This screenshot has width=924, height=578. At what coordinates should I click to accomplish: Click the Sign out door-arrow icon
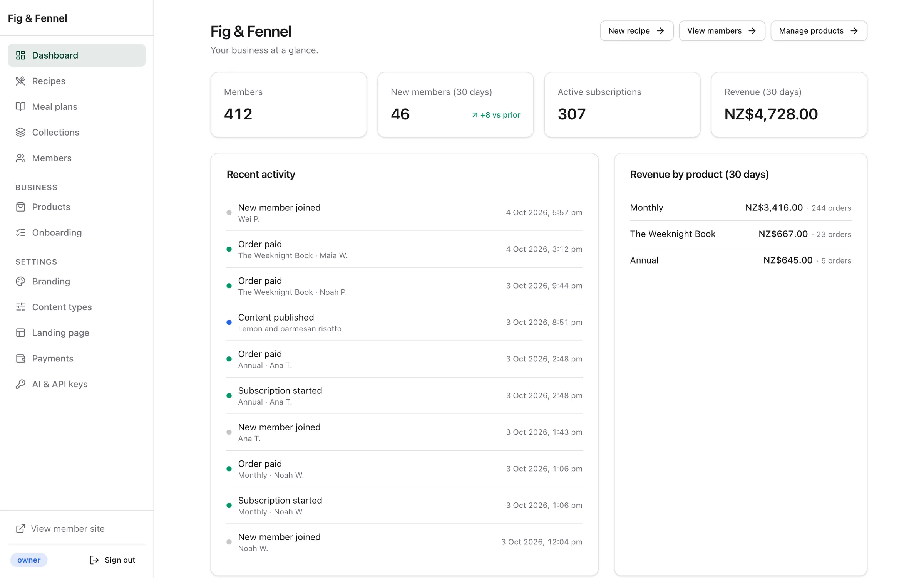point(94,560)
